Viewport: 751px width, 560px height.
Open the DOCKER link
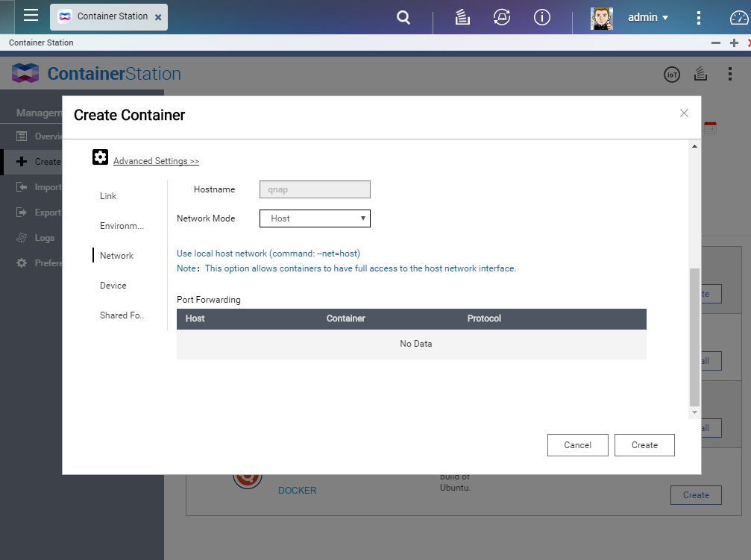298,491
